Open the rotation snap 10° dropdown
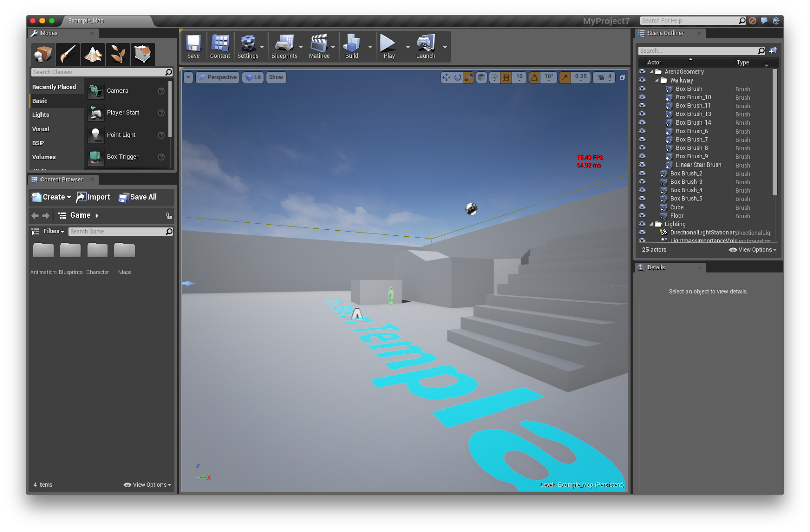The image size is (810, 532). point(549,77)
